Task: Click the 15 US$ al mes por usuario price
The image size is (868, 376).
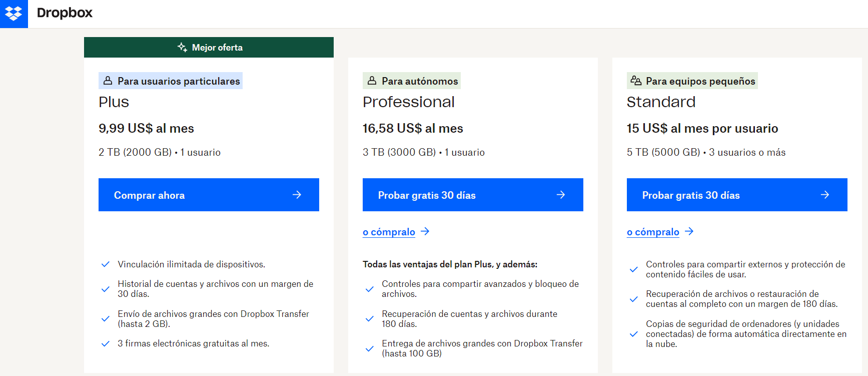Action: pyautogui.click(x=702, y=128)
